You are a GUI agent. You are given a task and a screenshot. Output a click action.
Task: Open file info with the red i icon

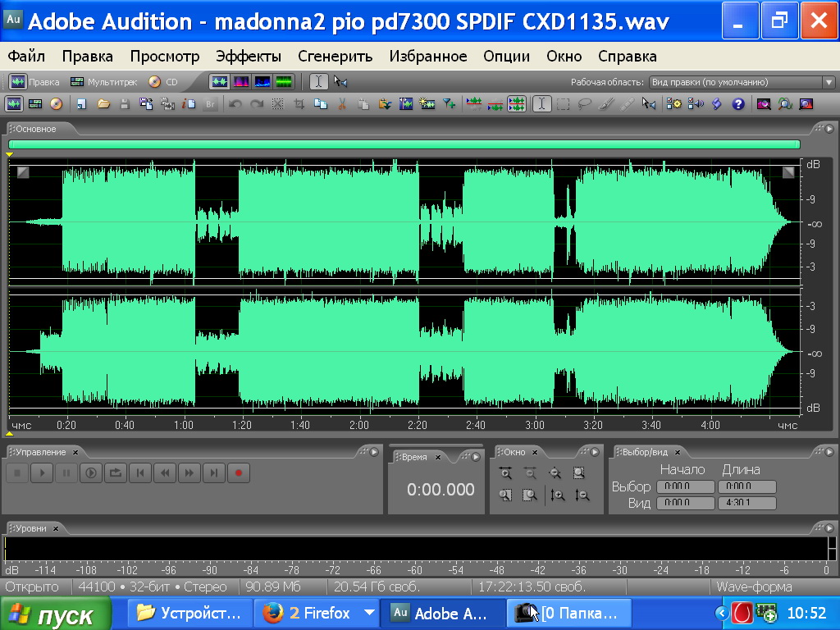click(x=189, y=104)
